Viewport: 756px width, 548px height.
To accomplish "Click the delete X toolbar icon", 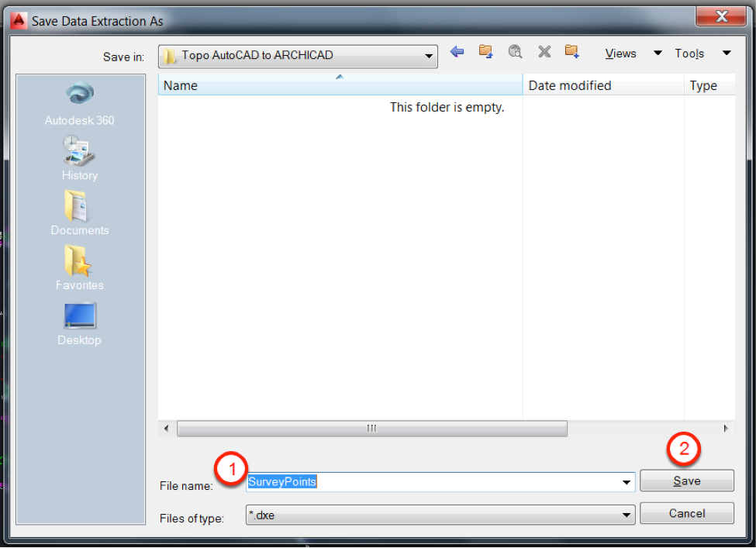I will [x=544, y=52].
